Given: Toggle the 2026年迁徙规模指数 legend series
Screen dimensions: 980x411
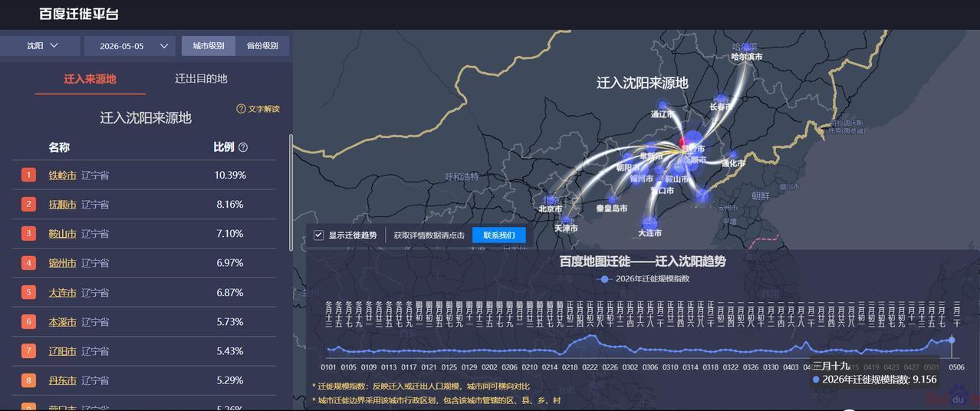Looking at the screenshot, I should [x=643, y=278].
